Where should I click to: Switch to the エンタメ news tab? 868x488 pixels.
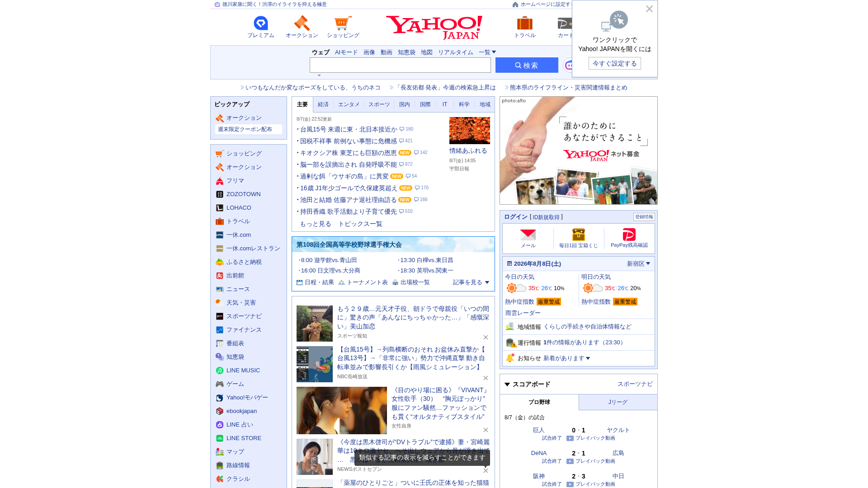(x=349, y=104)
